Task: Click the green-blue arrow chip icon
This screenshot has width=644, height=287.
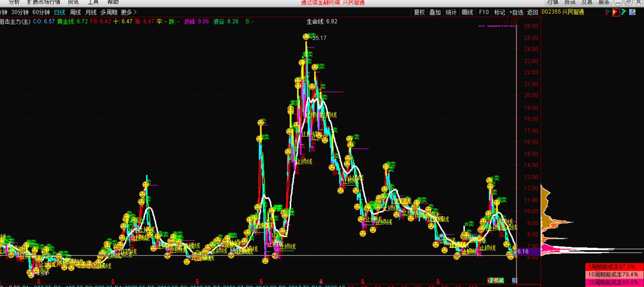Action: pos(623,12)
